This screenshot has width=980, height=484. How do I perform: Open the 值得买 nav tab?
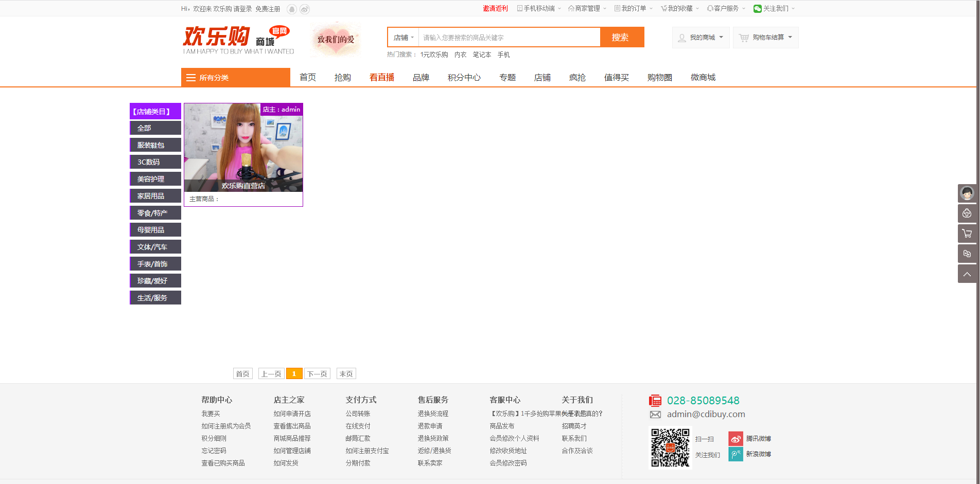pos(617,78)
